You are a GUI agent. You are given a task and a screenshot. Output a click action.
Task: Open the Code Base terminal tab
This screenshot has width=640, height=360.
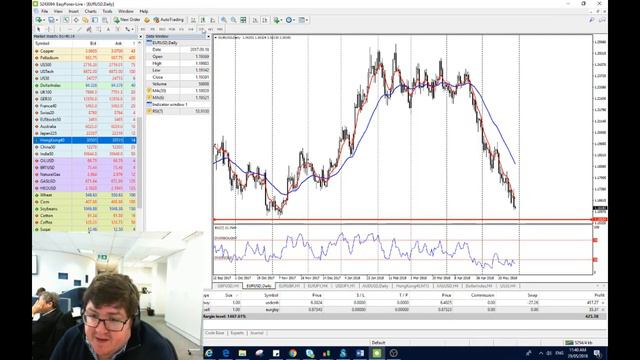coord(215,333)
